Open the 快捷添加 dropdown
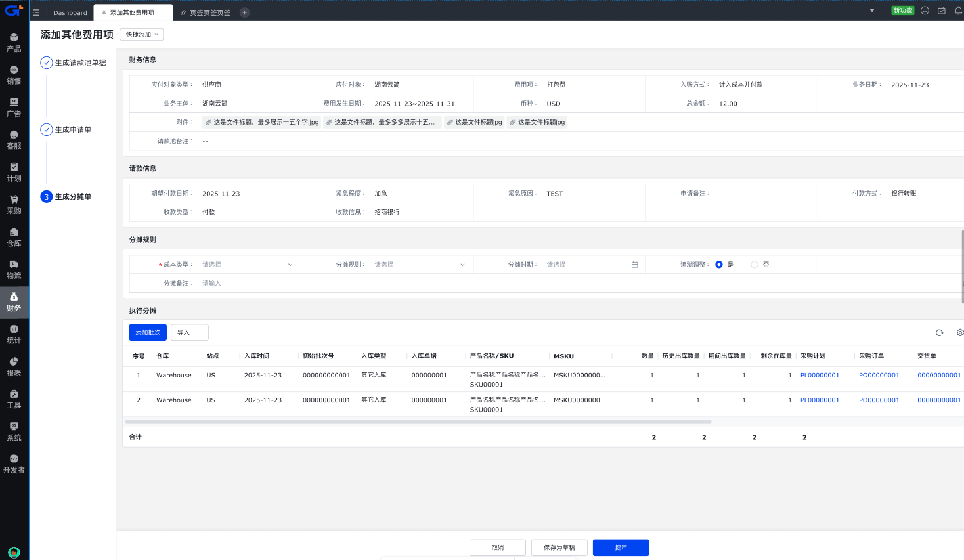Viewport: 964px width, 560px height. coord(142,35)
